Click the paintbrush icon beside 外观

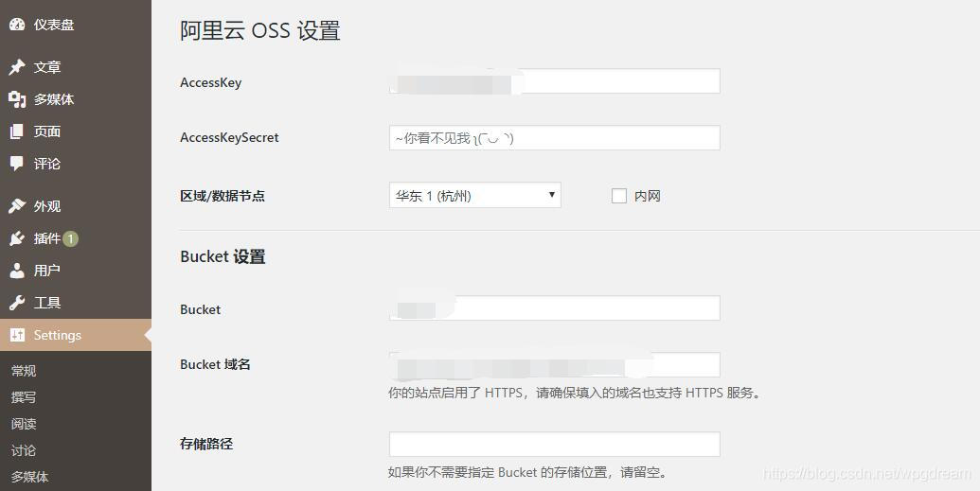tap(17, 206)
